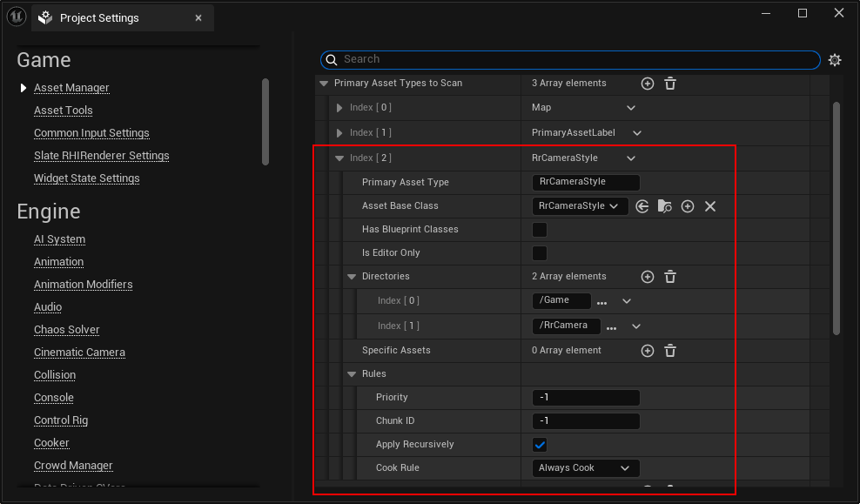Open the Asset Base Class RrCameraStyle dropdown

coord(580,206)
